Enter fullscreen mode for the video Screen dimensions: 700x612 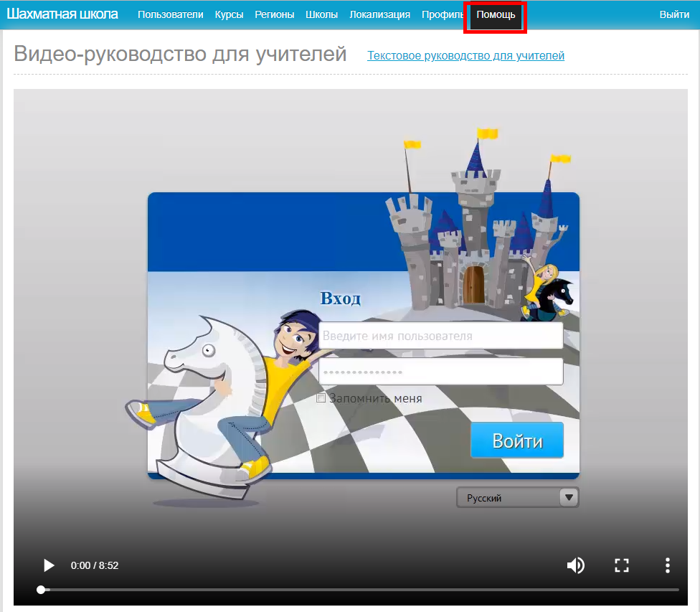pyautogui.click(x=622, y=565)
